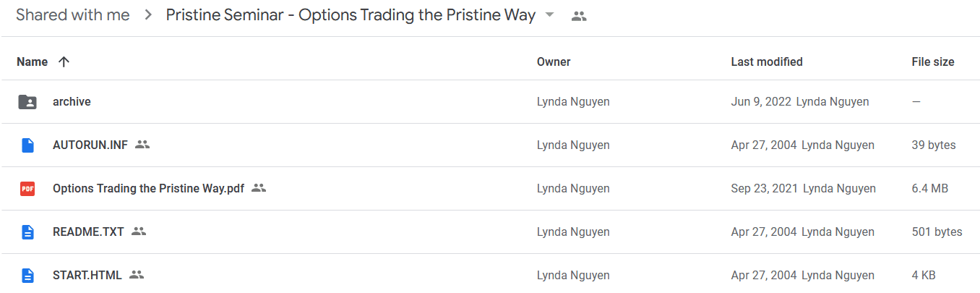Select the README.TXT document icon

(27, 232)
